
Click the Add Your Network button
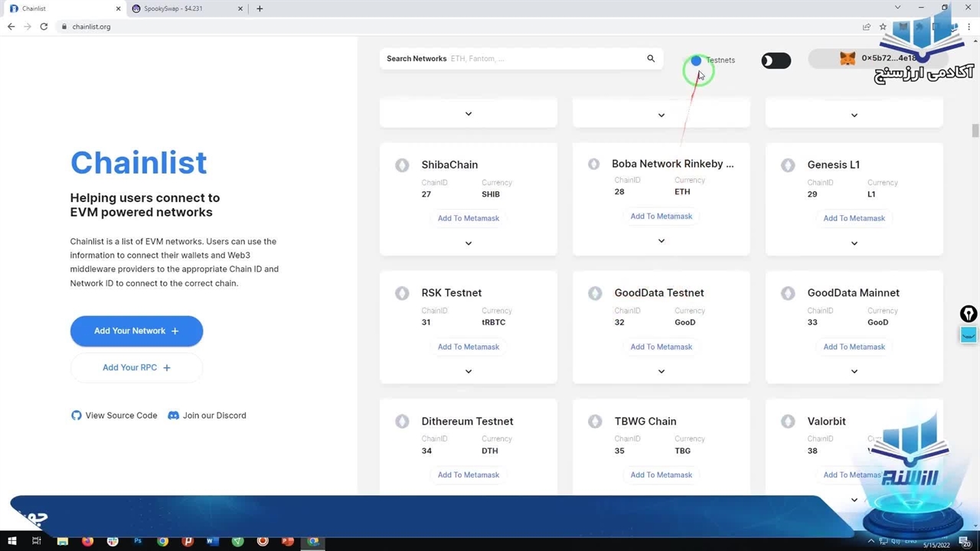136,331
